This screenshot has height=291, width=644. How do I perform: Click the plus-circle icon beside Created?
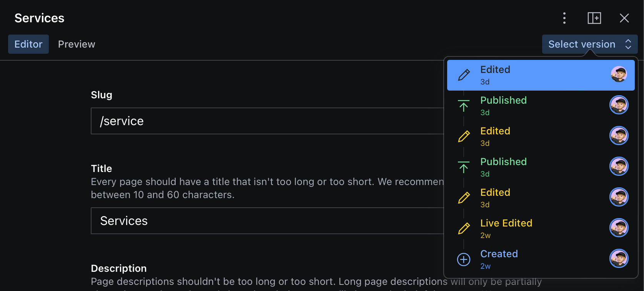[464, 259]
